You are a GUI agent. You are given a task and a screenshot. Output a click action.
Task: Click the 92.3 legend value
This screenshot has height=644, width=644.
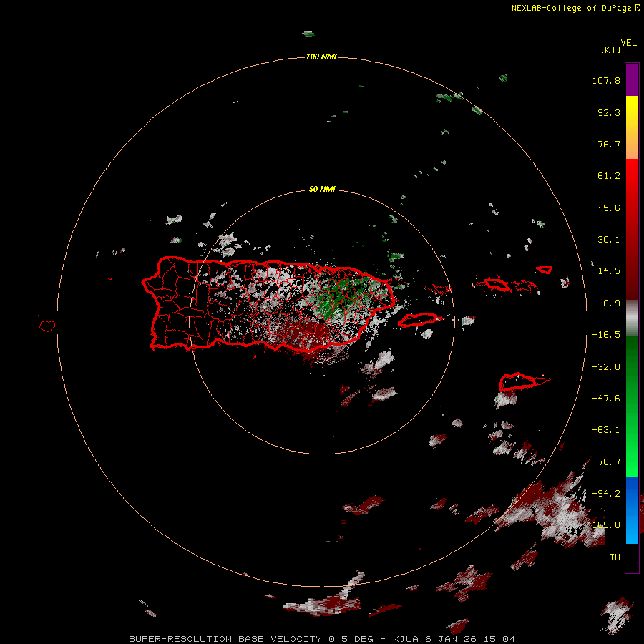609,112
